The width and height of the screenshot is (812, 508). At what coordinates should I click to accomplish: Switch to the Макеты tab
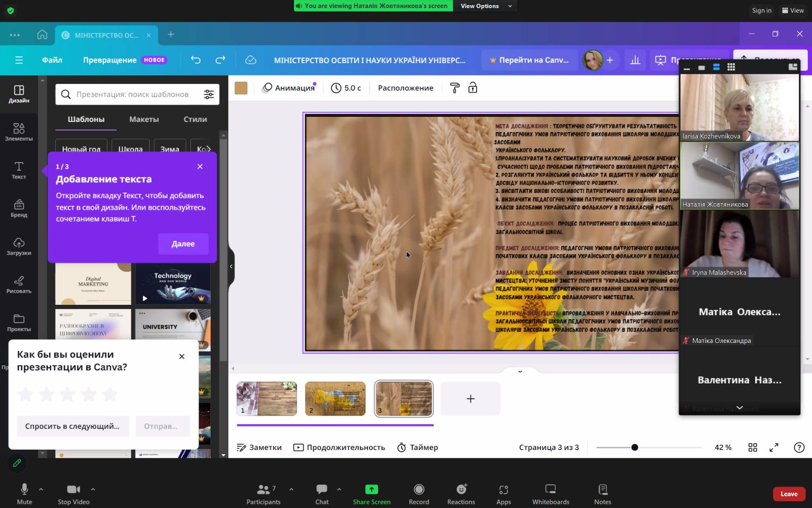click(x=144, y=119)
